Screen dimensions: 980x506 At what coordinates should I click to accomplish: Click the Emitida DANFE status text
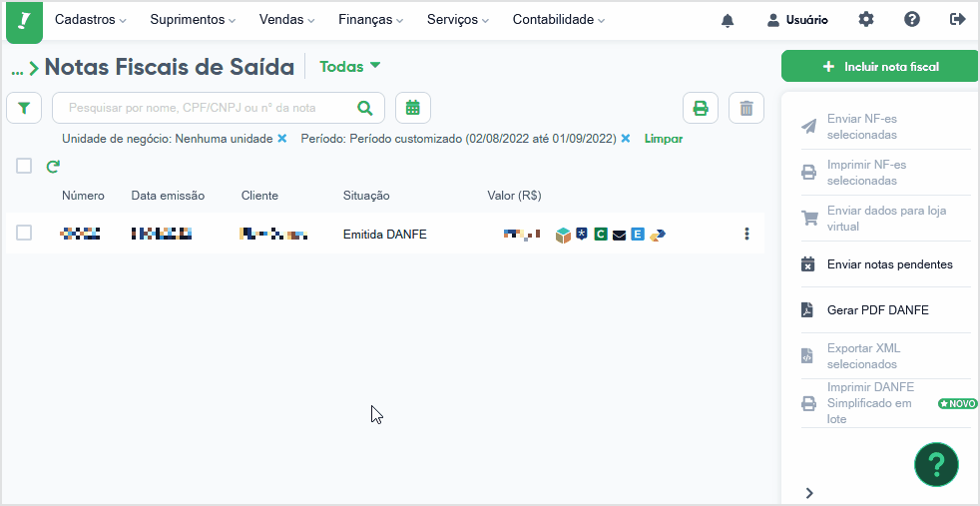pos(385,235)
